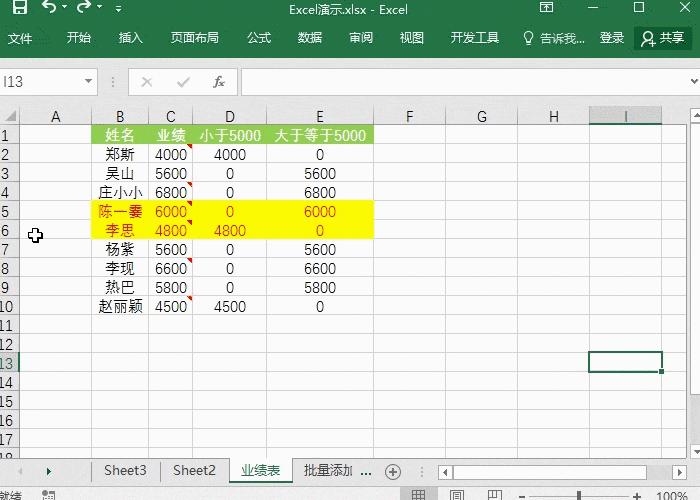Click the 登录 sign-in link

click(x=612, y=38)
